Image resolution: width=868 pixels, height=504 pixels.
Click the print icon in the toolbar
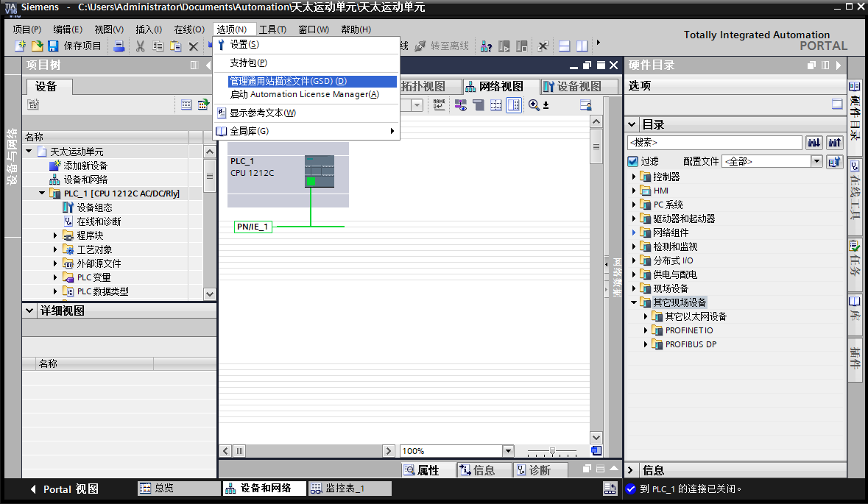(119, 46)
